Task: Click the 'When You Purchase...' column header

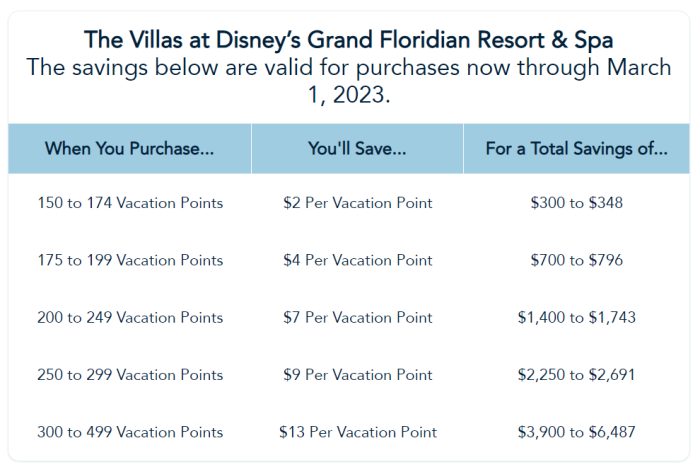Action: point(129,149)
